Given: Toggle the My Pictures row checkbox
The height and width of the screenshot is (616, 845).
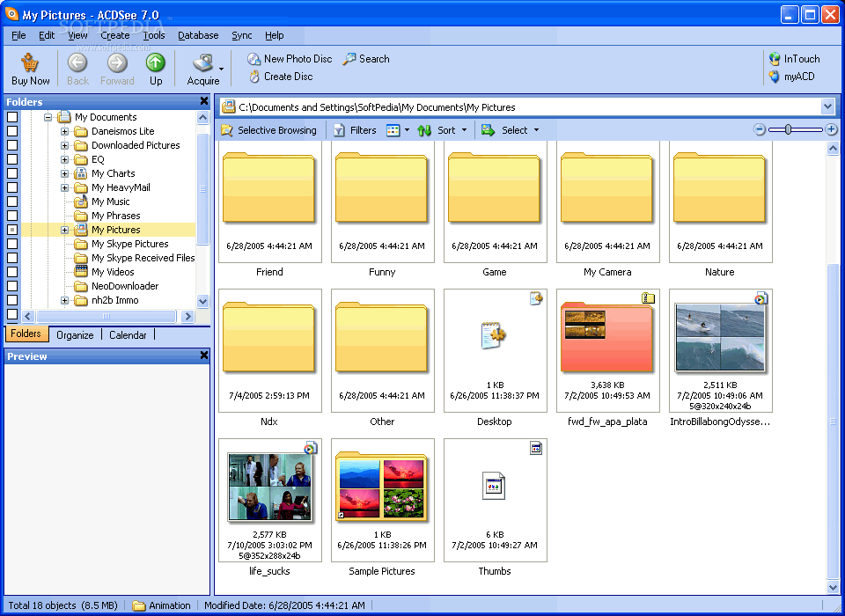Looking at the screenshot, I should coord(12,230).
